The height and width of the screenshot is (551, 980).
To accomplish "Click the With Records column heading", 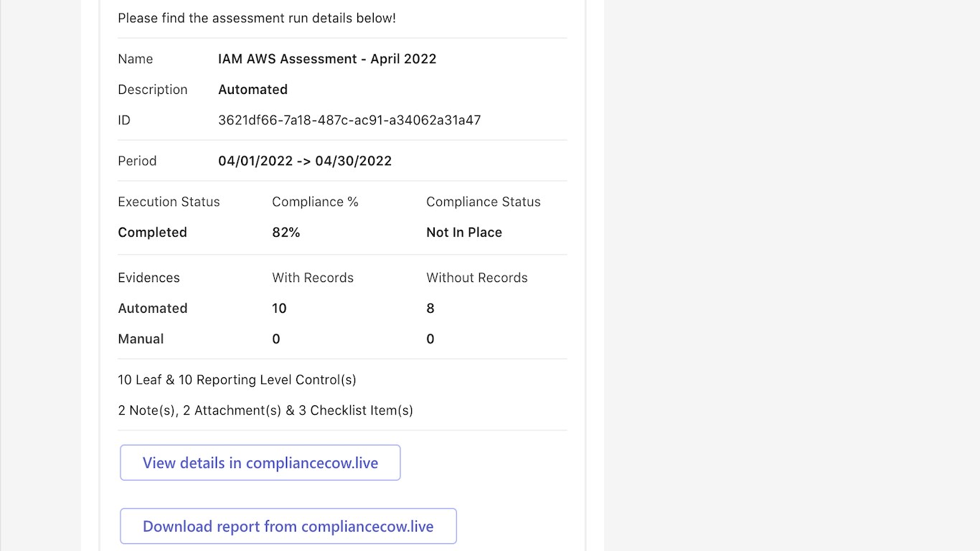I will click(x=313, y=278).
